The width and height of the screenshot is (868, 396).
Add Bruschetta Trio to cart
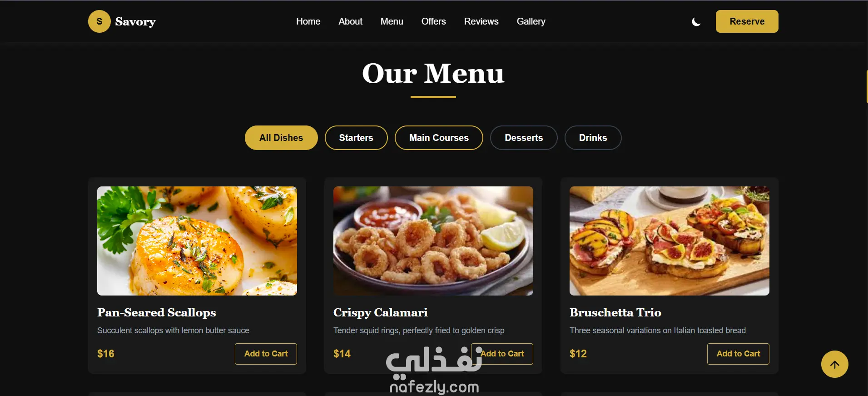(x=738, y=354)
